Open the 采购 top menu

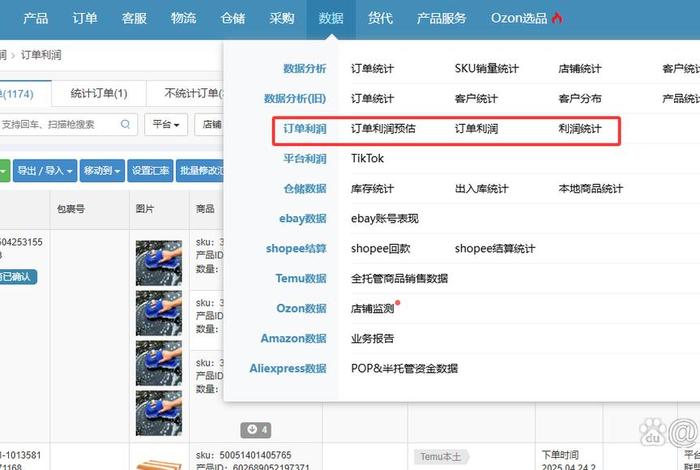[282, 18]
